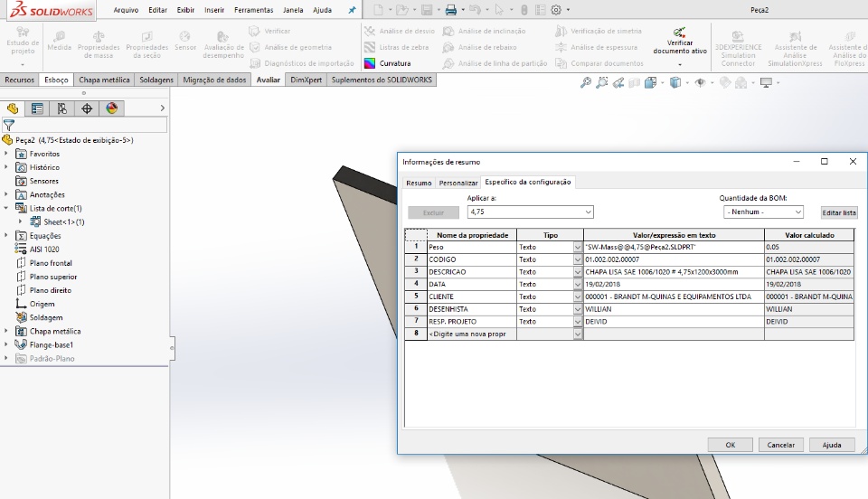Open the Ferramentas menu
This screenshot has width=868, height=499.
point(253,10)
